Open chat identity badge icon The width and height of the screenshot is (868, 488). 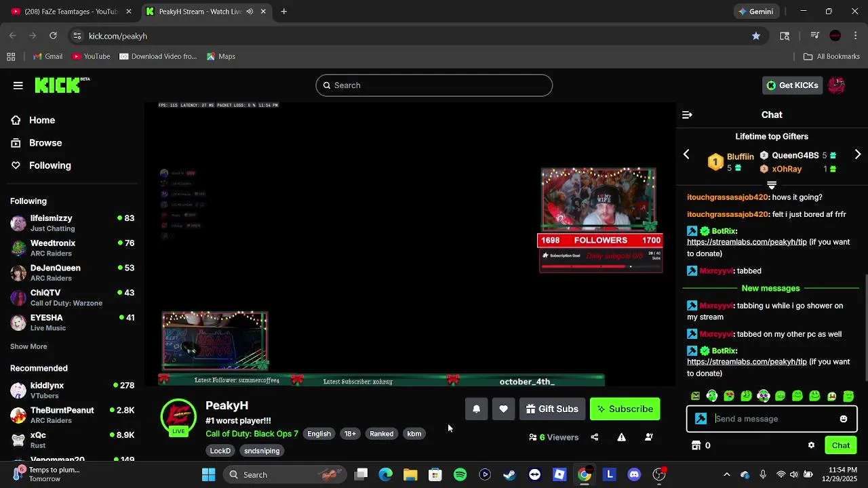pos(701,419)
